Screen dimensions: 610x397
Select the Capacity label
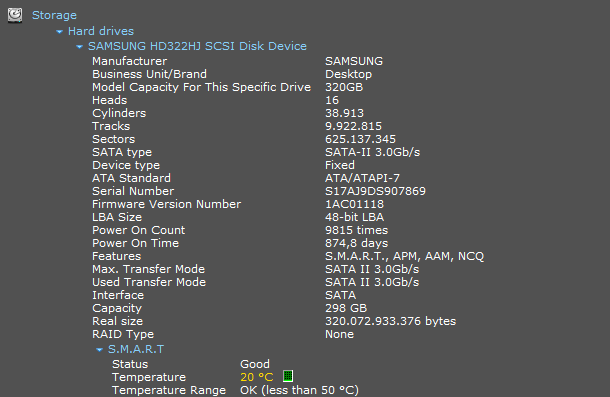coord(117,308)
